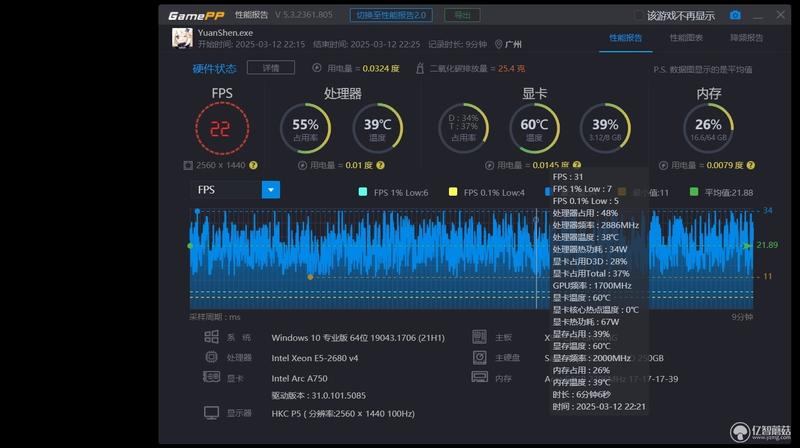Click the graphics card icon beside Intel Arc A750
The width and height of the screenshot is (800, 448).
coord(211,378)
